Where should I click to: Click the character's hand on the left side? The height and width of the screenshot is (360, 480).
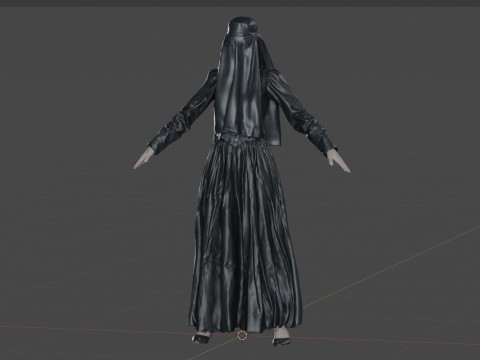(x=143, y=158)
